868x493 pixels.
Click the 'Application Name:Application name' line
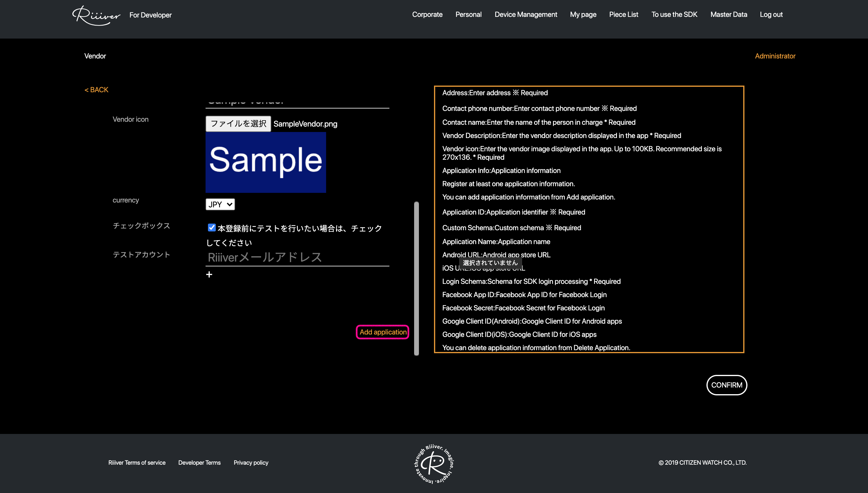click(496, 241)
